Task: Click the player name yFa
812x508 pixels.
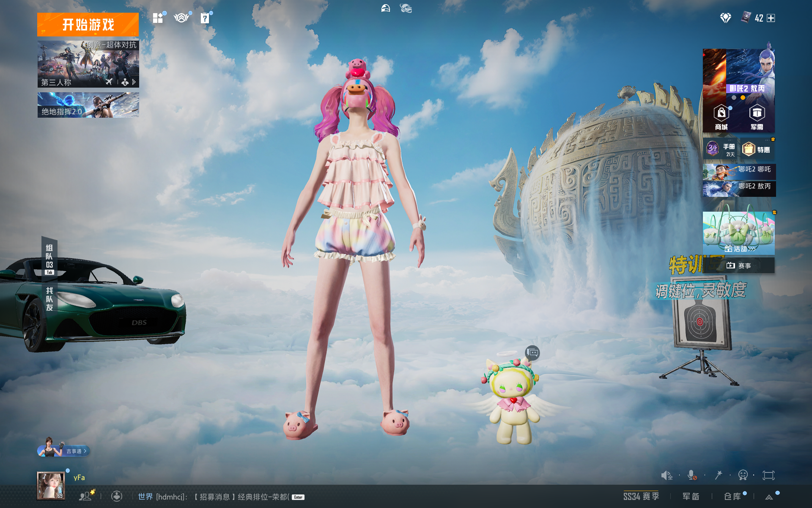Action: 79,478
